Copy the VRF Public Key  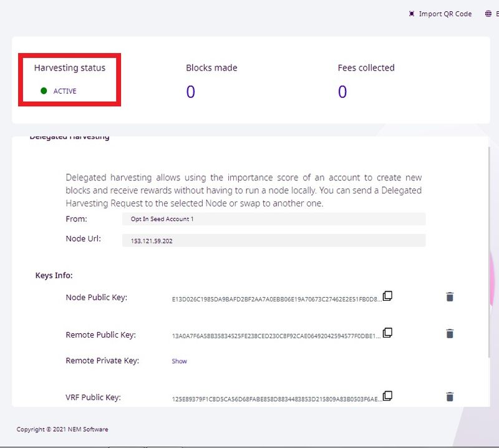click(x=387, y=396)
